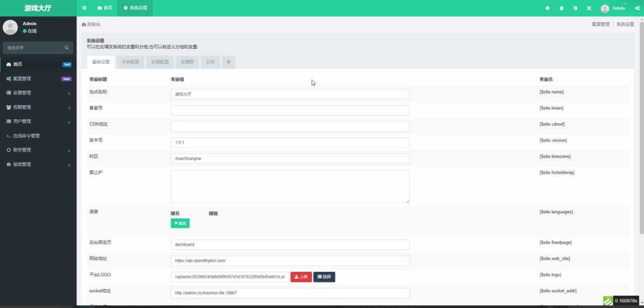
Task: Click the search icon in sidebar menu search
Action: 66,48
